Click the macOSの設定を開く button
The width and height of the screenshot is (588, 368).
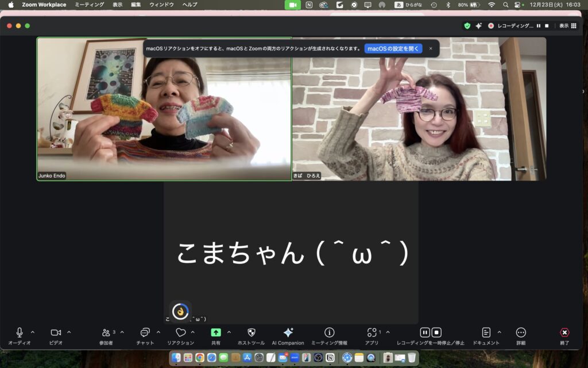[x=393, y=49]
